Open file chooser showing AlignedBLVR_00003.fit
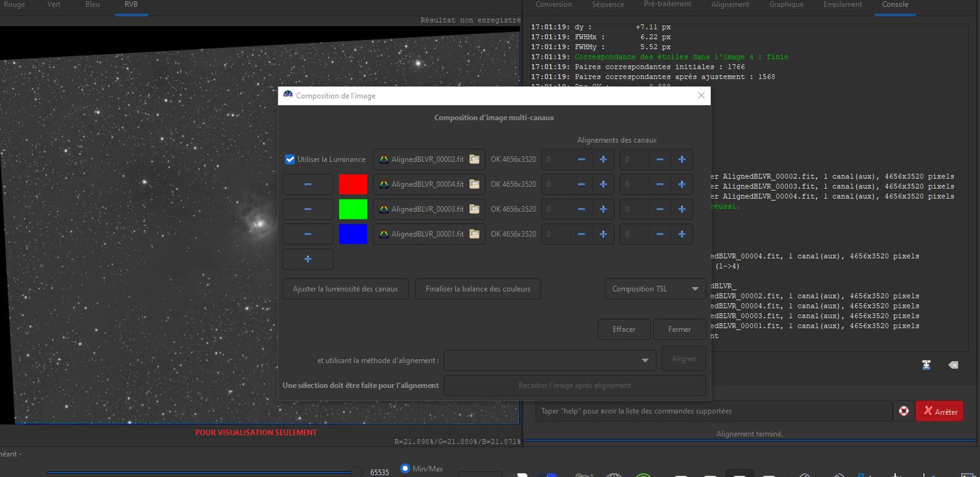The image size is (980, 477). click(429, 209)
